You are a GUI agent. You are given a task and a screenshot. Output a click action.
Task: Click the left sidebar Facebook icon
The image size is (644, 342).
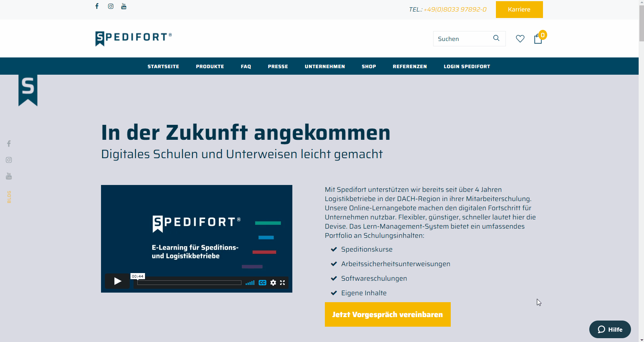pos(9,144)
